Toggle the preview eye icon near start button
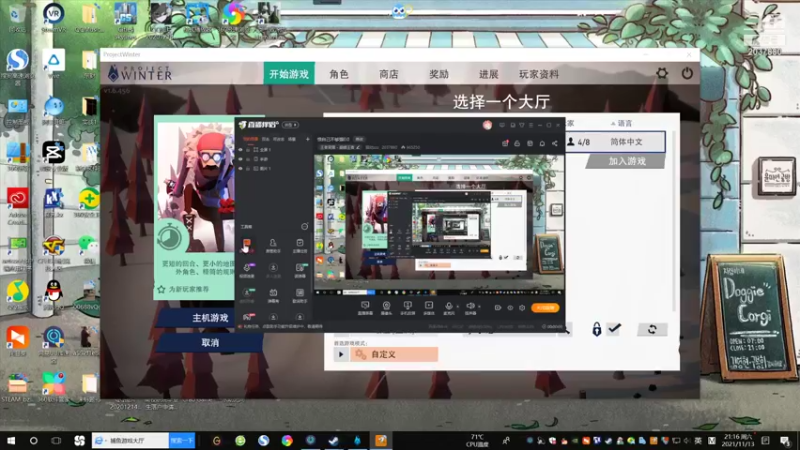Viewport: 800px width, 450px height. (510, 308)
